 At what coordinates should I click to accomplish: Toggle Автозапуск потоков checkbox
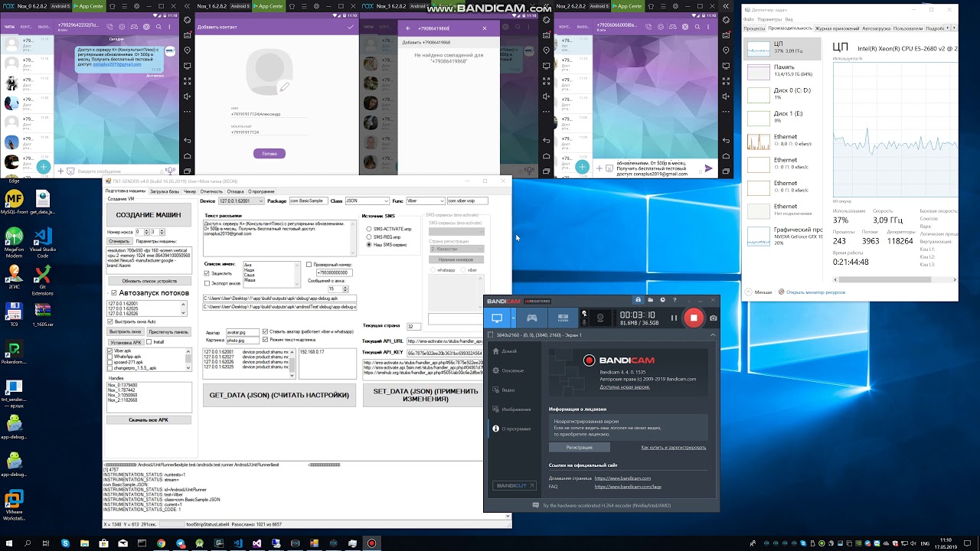point(114,292)
